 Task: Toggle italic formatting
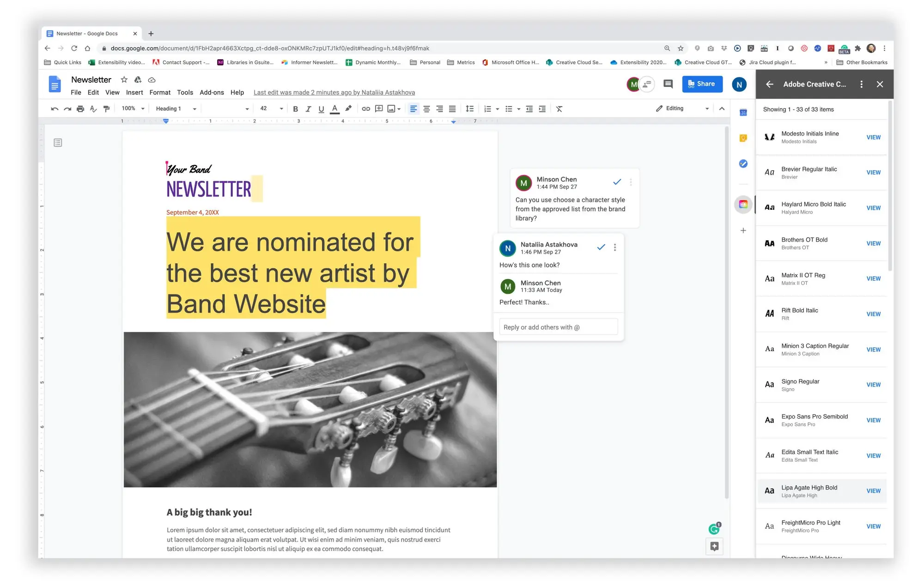[308, 109]
